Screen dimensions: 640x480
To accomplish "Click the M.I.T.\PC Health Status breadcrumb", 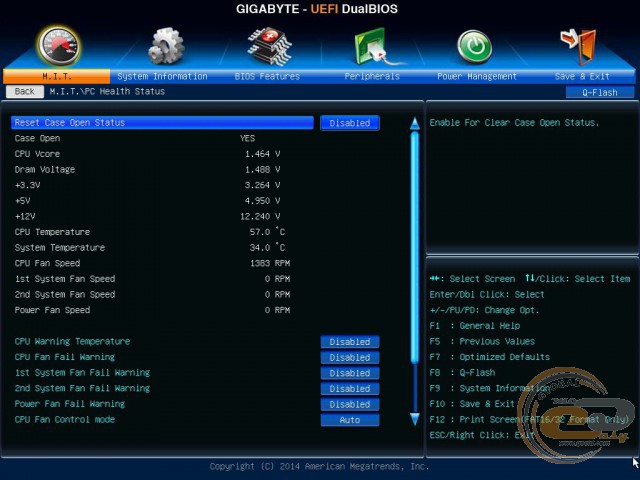I will click(x=107, y=91).
